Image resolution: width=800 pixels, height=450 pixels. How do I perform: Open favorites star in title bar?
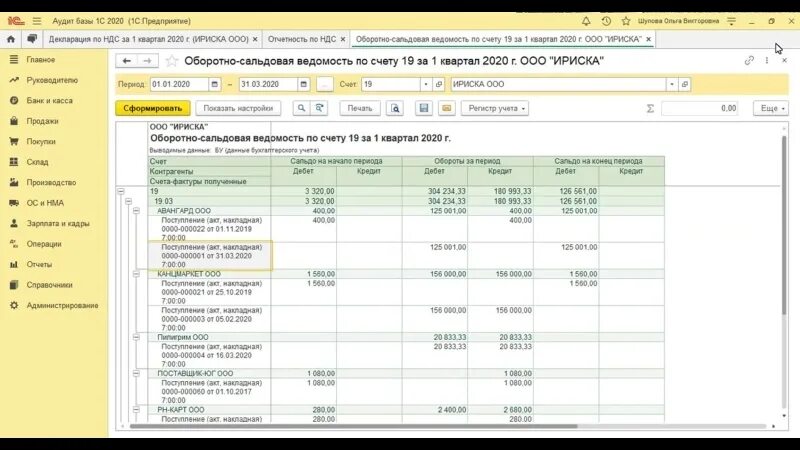(626, 21)
